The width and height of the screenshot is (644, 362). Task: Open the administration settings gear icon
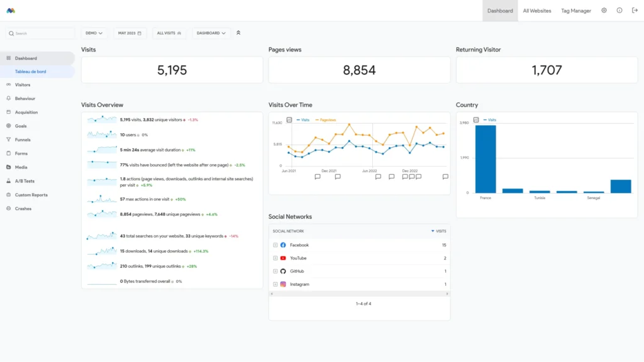[x=604, y=11]
